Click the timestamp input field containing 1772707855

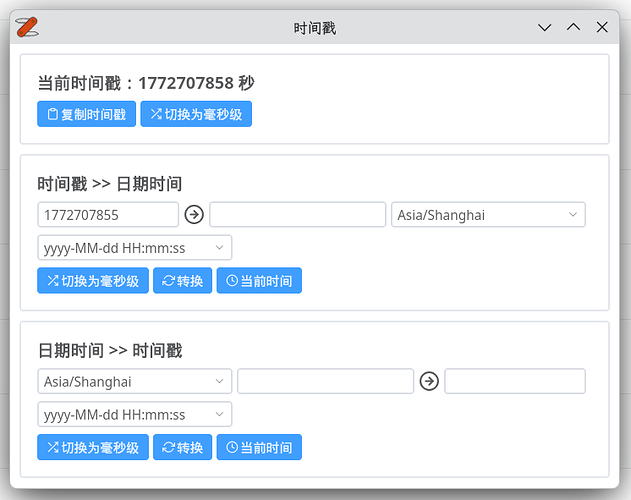pos(108,215)
